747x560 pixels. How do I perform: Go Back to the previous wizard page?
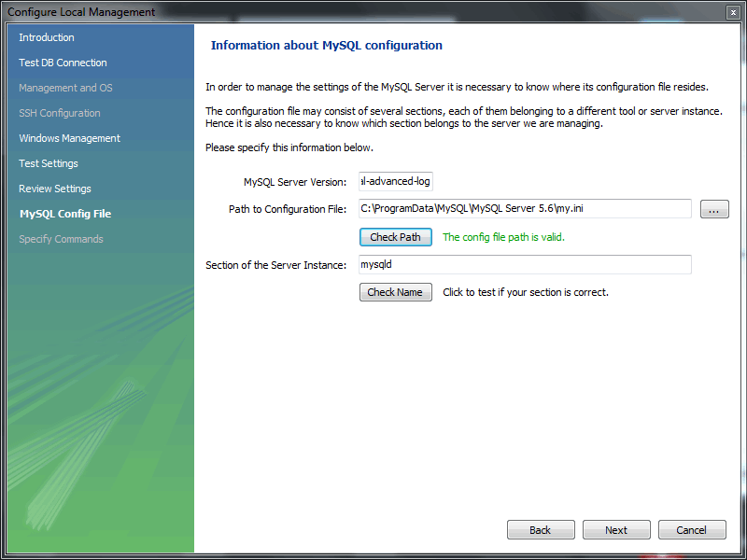[x=541, y=530]
